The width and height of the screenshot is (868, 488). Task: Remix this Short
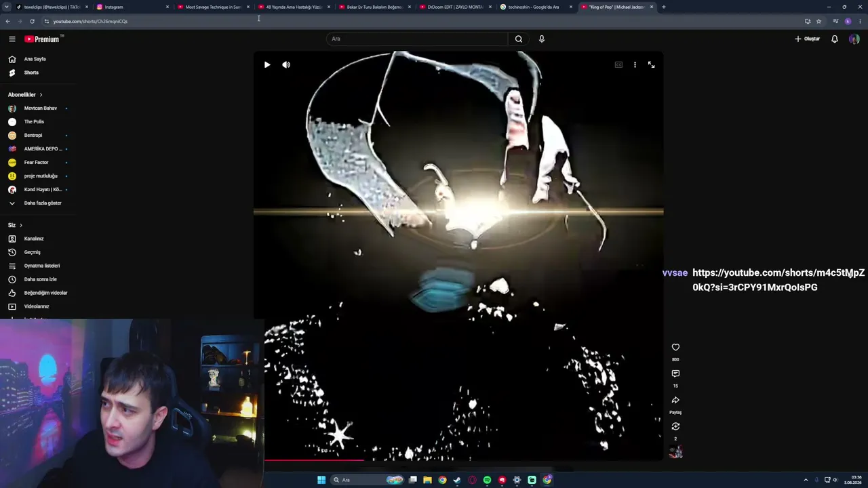point(675,427)
